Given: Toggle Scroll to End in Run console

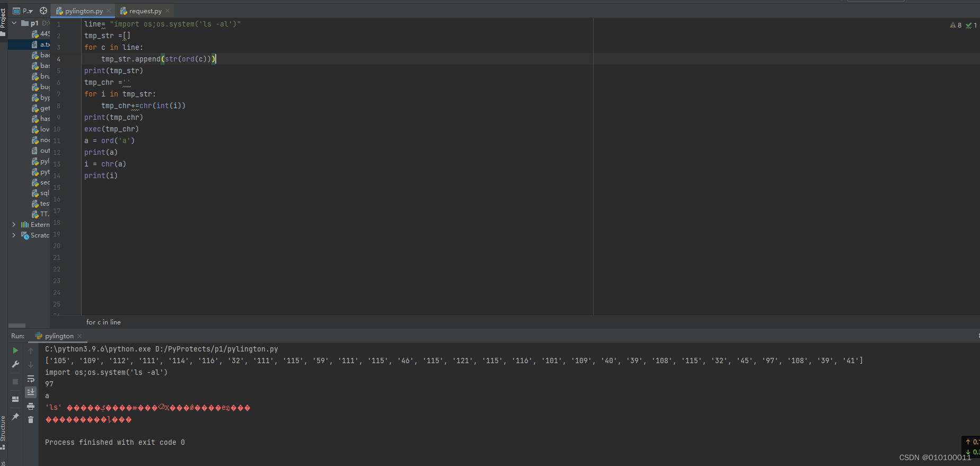Looking at the screenshot, I should tap(31, 392).
